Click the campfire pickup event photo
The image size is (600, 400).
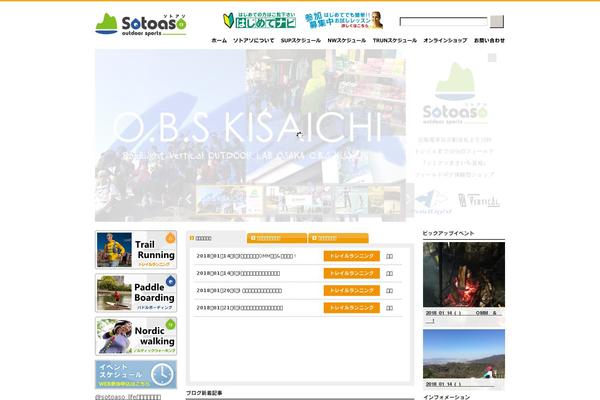[x=464, y=274]
